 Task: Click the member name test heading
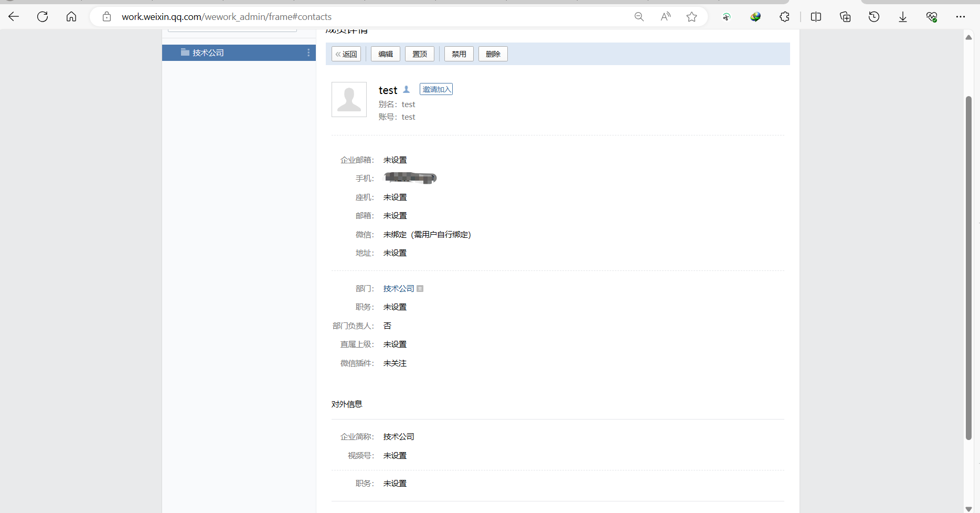pos(388,90)
